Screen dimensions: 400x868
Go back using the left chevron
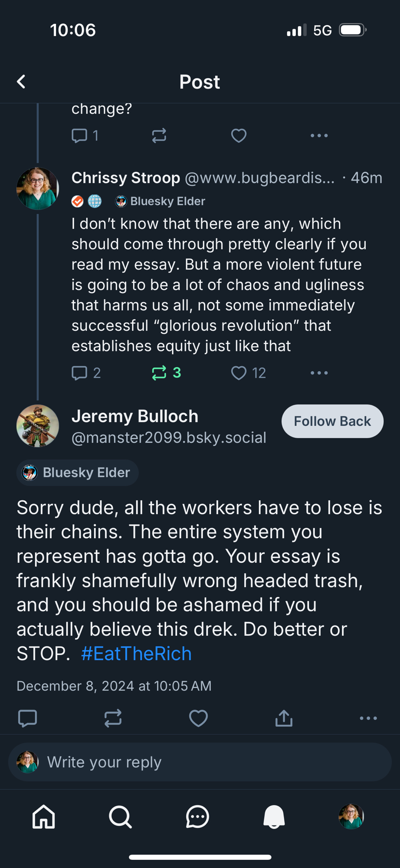click(21, 82)
